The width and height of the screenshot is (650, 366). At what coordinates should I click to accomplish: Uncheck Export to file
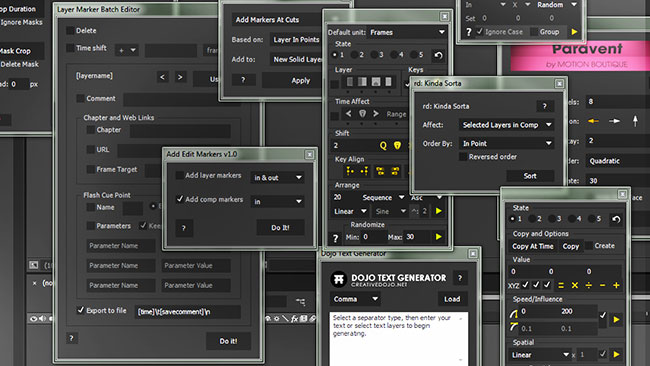pyautogui.click(x=80, y=310)
